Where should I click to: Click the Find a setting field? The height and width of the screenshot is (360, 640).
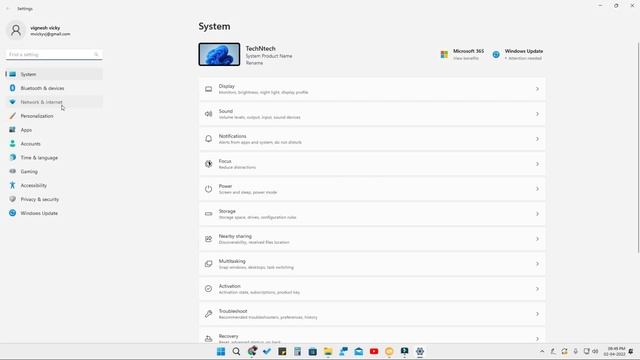pyautogui.click(x=54, y=54)
